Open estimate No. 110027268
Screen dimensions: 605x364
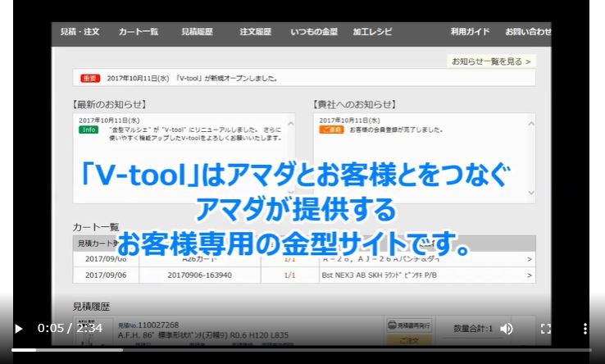tap(148, 325)
